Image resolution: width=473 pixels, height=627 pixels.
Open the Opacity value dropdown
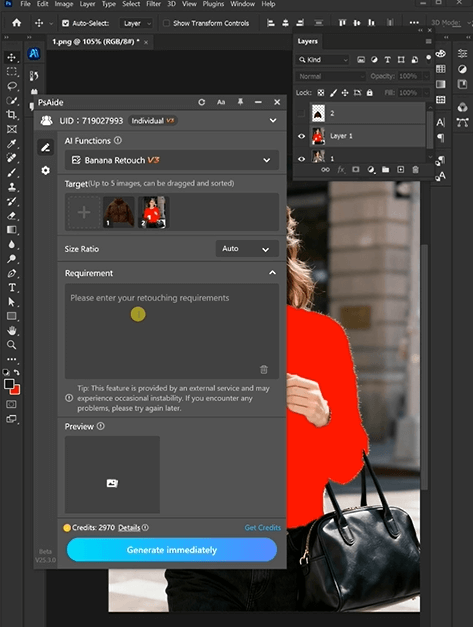click(426, 76)
